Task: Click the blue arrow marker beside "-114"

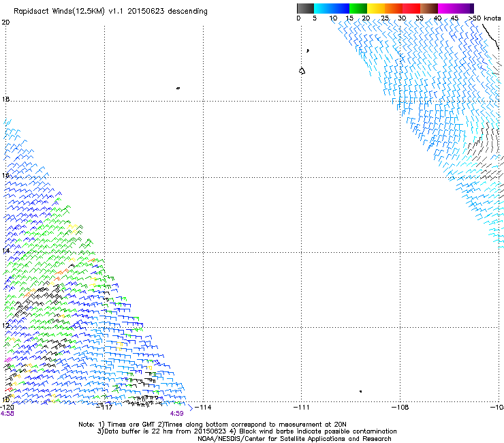Action: [x=191, y=408]
